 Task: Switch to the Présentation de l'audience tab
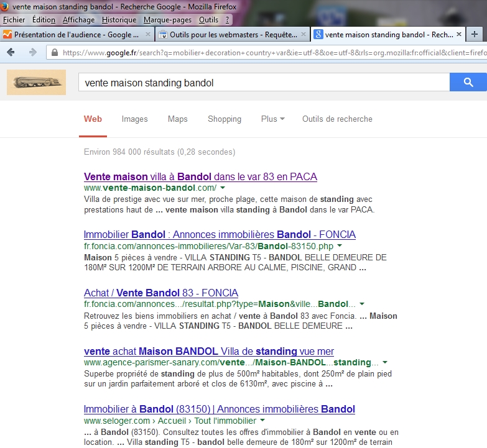pyautogui.click(x=77, y=34)
